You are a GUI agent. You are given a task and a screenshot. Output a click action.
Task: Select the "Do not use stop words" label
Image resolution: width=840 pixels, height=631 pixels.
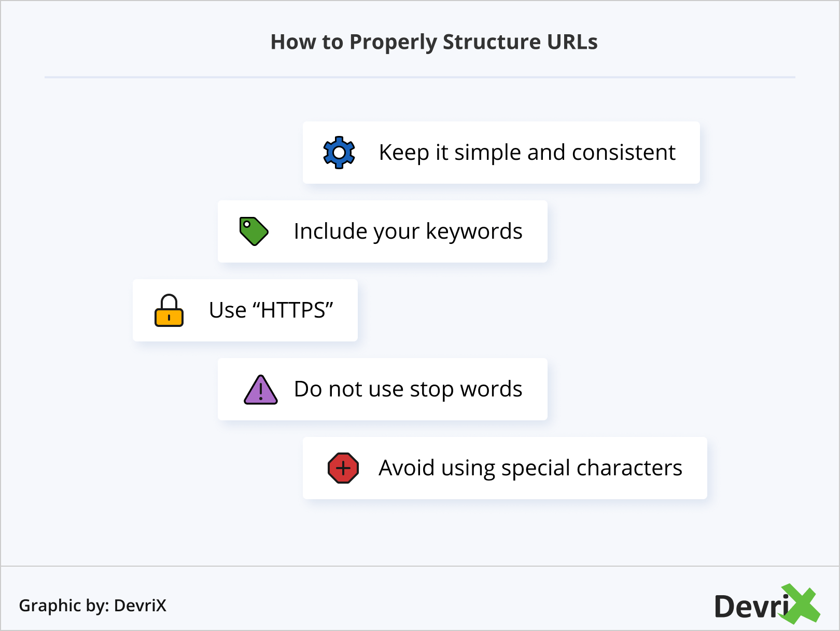(x=408, y=389)
